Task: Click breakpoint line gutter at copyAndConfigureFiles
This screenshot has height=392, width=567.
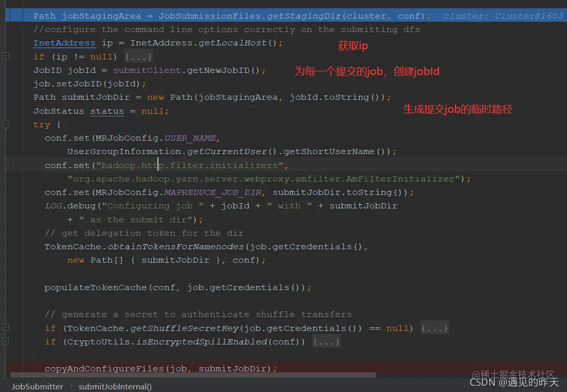Action: [x=14, y=369]
